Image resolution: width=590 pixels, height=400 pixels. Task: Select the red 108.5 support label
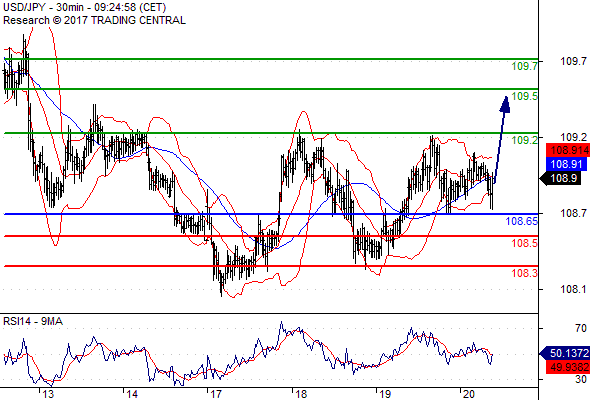pos(524,243)
